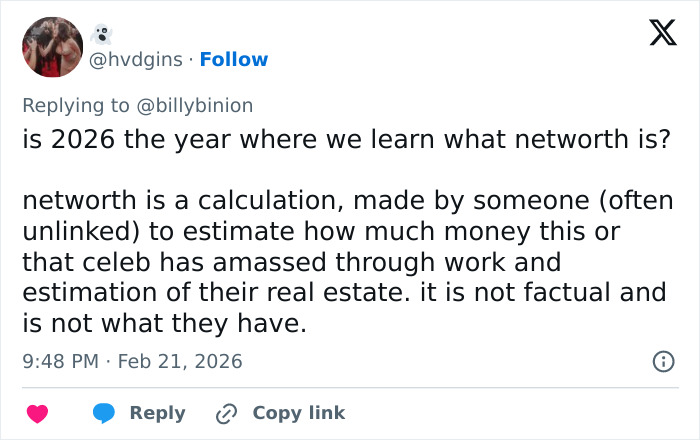Click the chain link icon
700x440 pixels.
(226, 413)
